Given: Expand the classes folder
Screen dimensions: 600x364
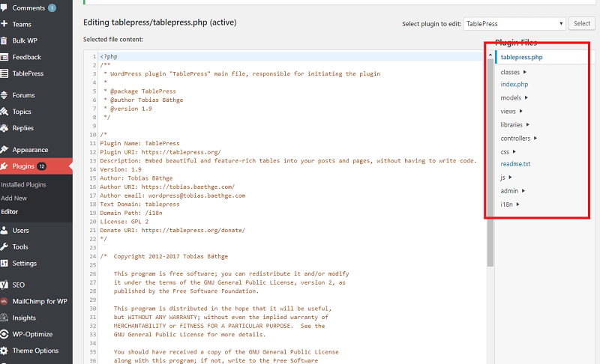Looking at the screenshot, I should click(514, 72).
